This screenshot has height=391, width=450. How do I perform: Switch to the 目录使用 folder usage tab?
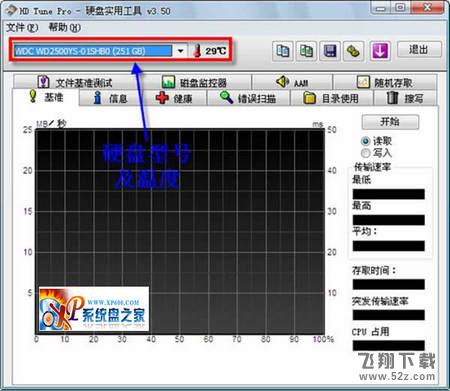click(332, 98)
